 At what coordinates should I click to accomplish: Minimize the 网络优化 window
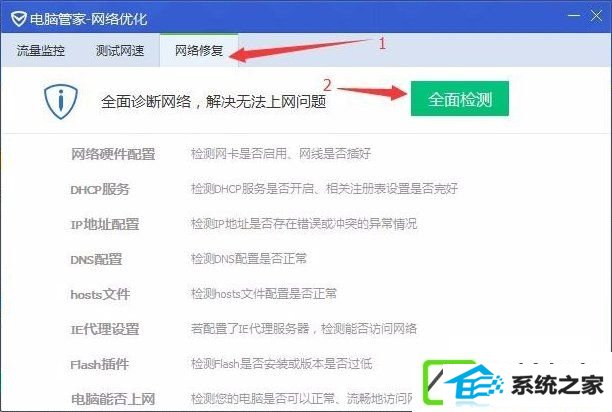pyautogui.click(x=574, y=16)
